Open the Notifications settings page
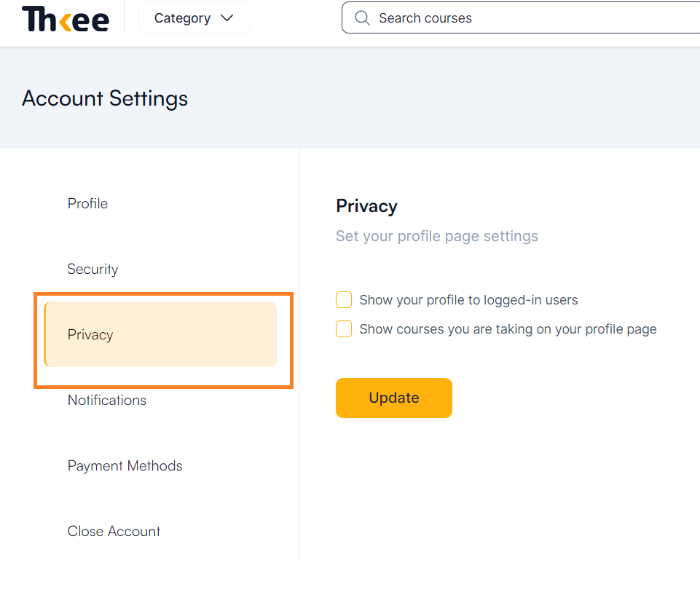The width and height of the screenshot is (700, 606). (x=106, y=400)
